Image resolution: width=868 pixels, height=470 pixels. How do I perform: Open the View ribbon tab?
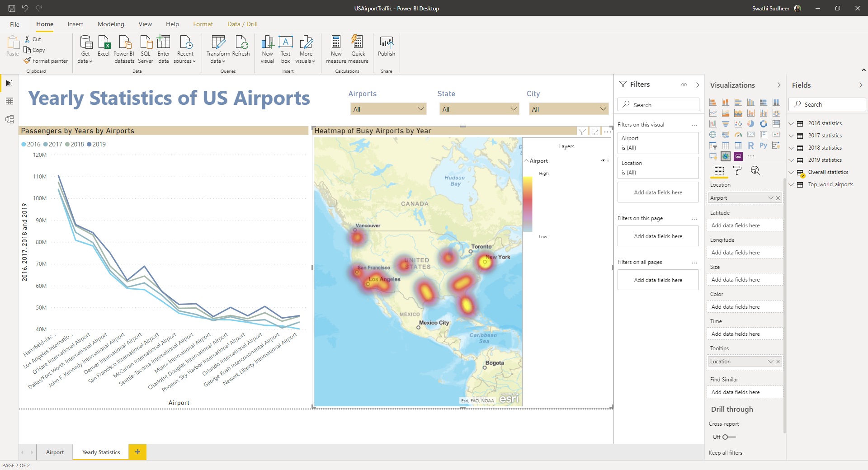tap(145, 24)
